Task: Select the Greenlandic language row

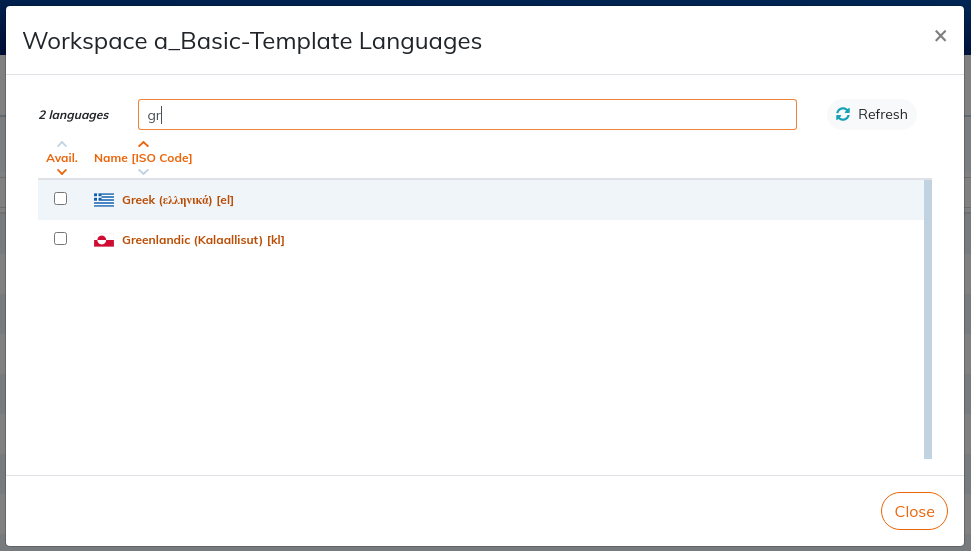Action: [x=481, y=240]
